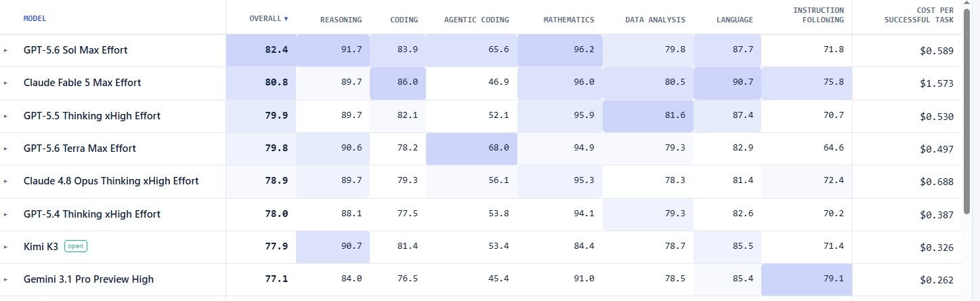
Task: Expand the GPT-5.5 Thinking xHigh Effort row
Action: coord(6,116)
